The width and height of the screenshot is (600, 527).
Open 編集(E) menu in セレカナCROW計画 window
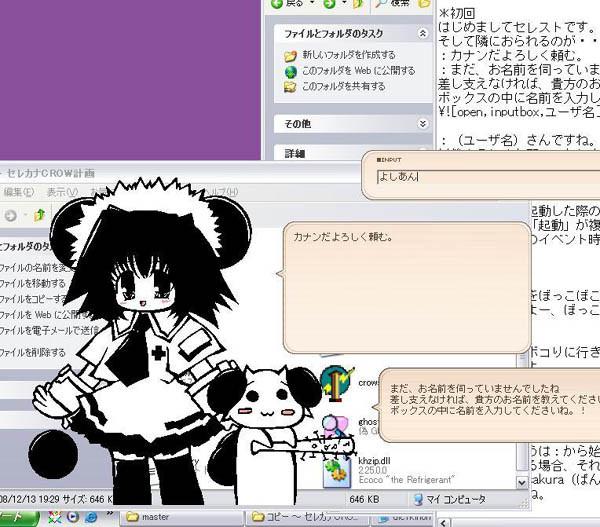19,192
